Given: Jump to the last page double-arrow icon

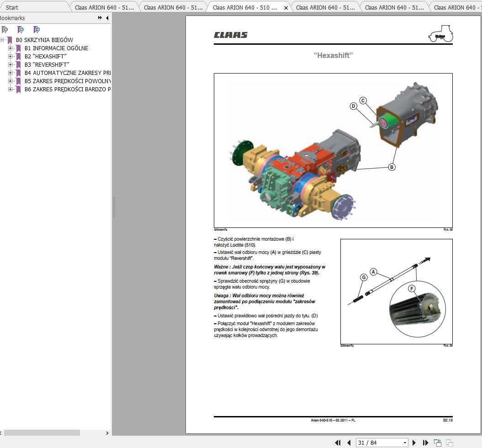Looking at the screenshot, I should (425, 442).
